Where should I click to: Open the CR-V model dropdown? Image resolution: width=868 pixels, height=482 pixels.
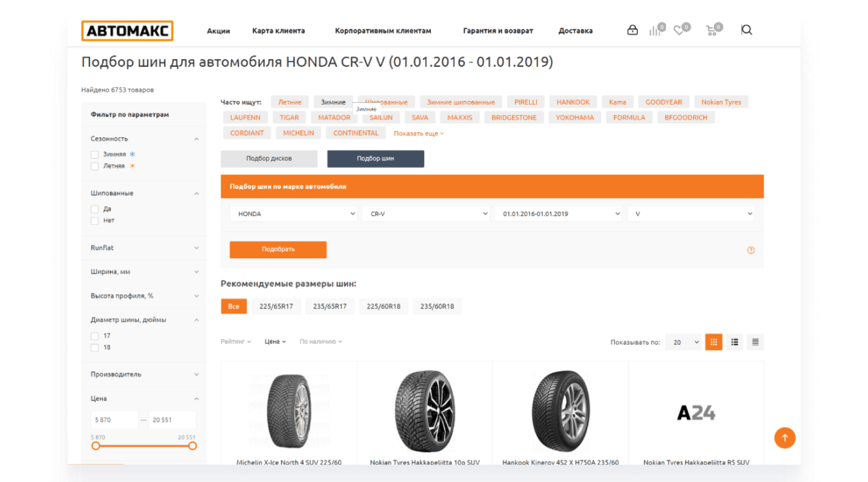(426, 214)
